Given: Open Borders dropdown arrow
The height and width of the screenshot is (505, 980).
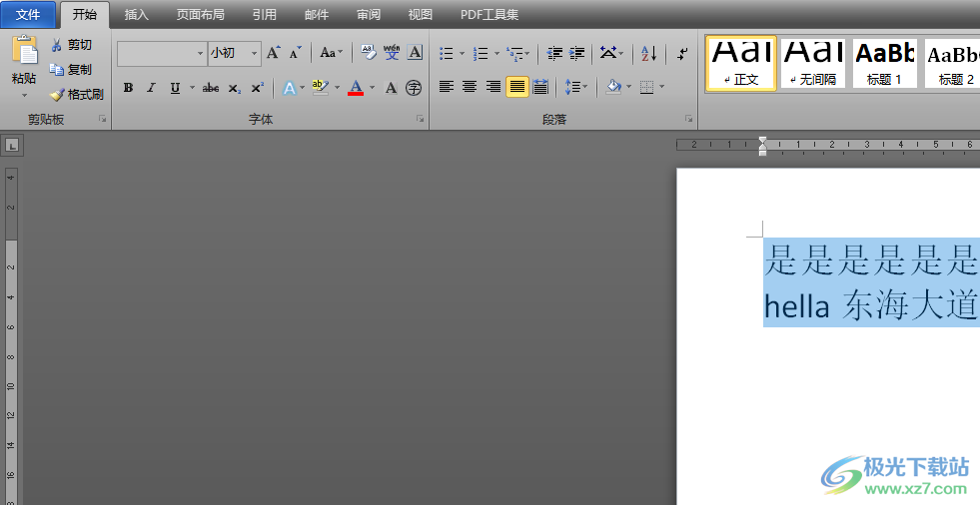Looking at the screenshot, I should [662, 87].
